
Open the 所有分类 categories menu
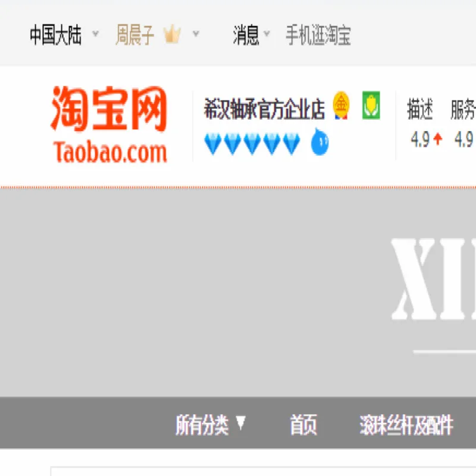[x=211, y=425]
